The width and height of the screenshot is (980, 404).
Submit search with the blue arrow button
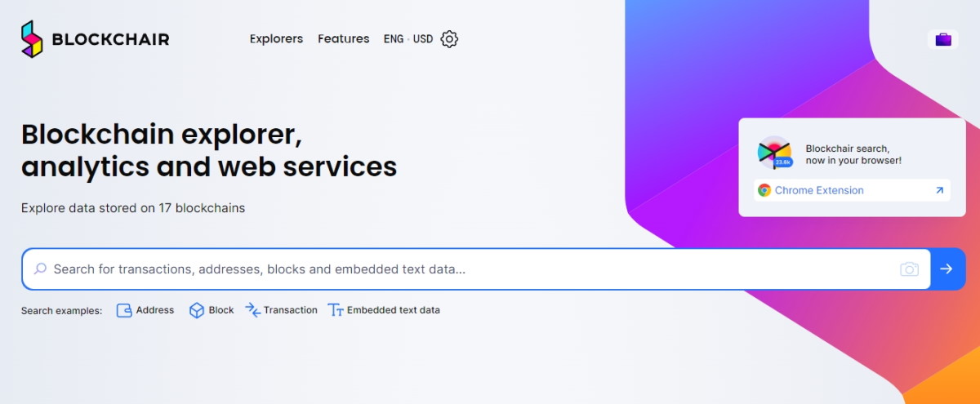947,269
